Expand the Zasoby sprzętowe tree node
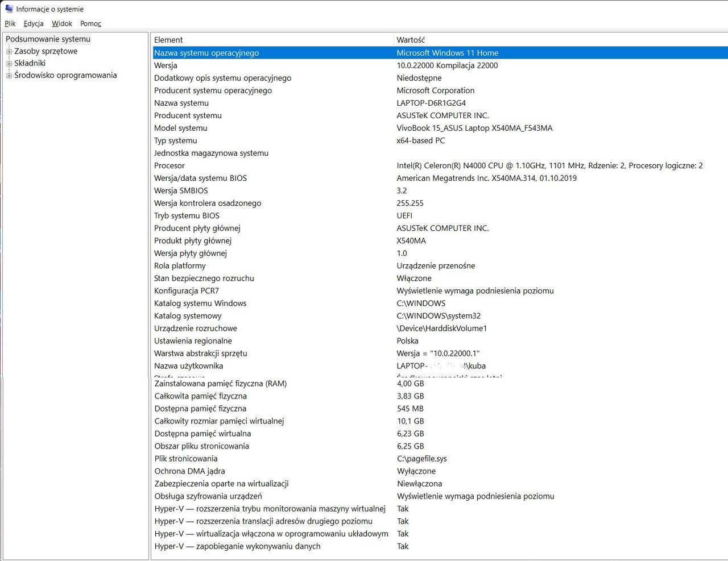Screen dimensions: 728x561 click(9, 52)
